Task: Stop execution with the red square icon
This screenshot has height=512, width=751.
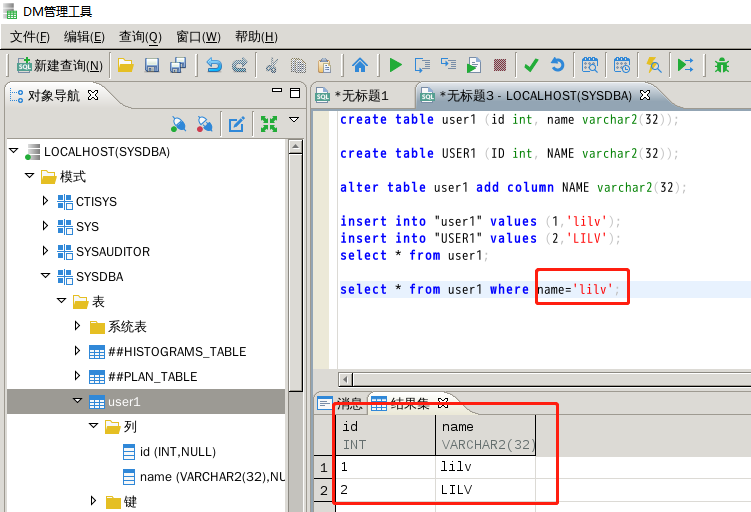Action: (x=500, y=65)
